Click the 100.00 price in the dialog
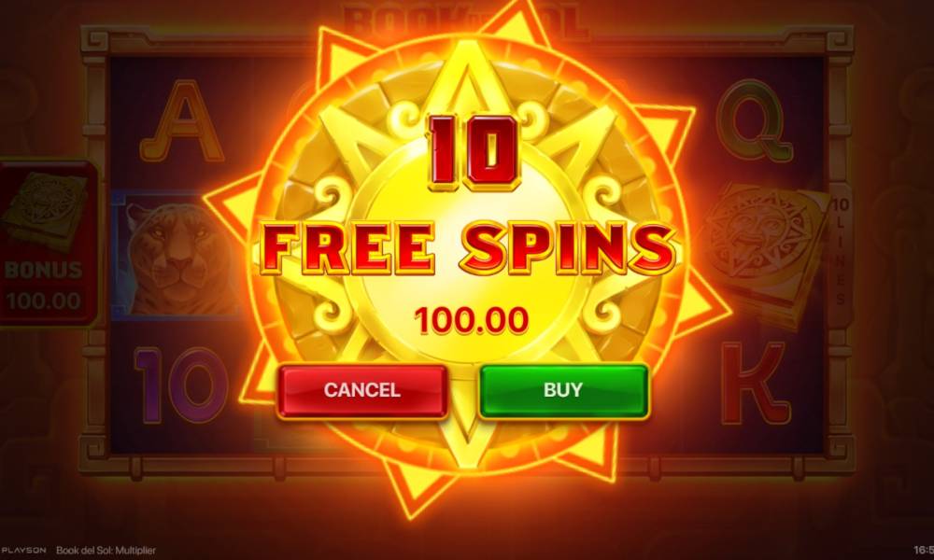This screenshot has width=934, height=560. coord(471,319)
